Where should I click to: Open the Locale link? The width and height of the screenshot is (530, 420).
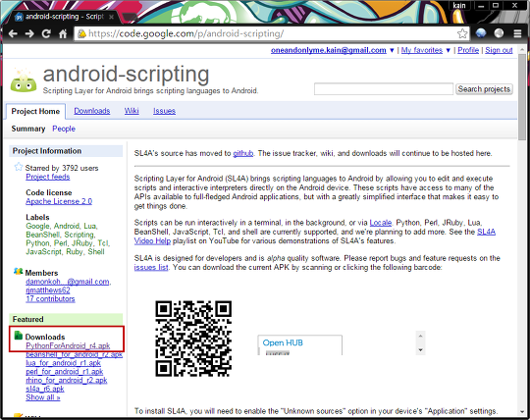coord(380,223)
